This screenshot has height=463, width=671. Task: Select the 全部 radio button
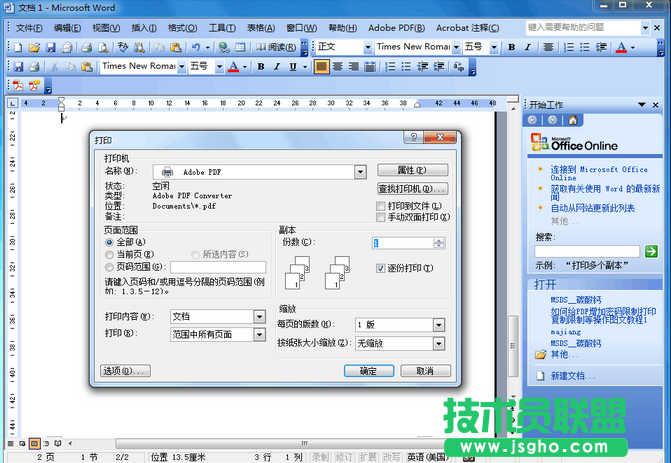[109, 242]
